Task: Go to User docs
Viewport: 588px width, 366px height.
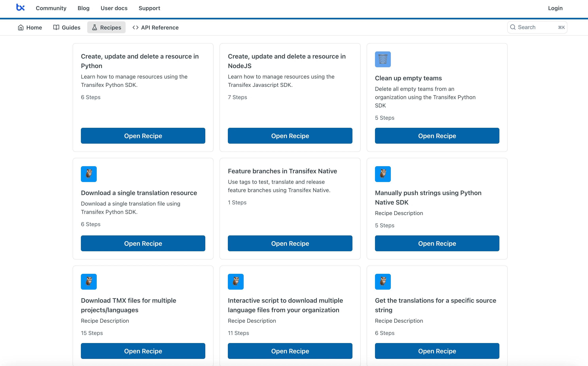Action: (114, 8)
